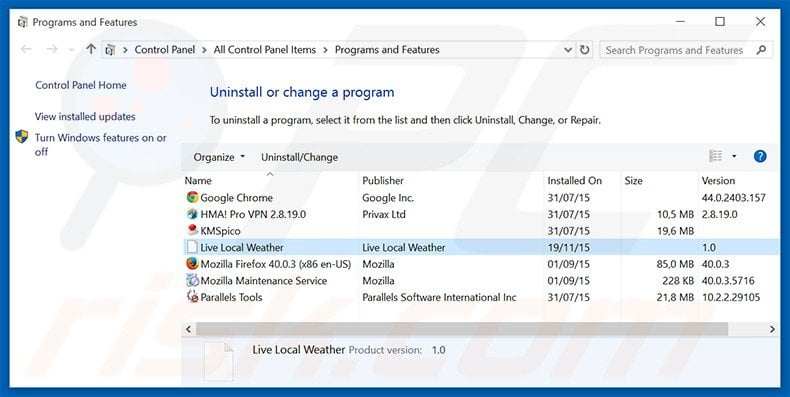Click the Live Local Weather blank file icon

tap(192, 247)
